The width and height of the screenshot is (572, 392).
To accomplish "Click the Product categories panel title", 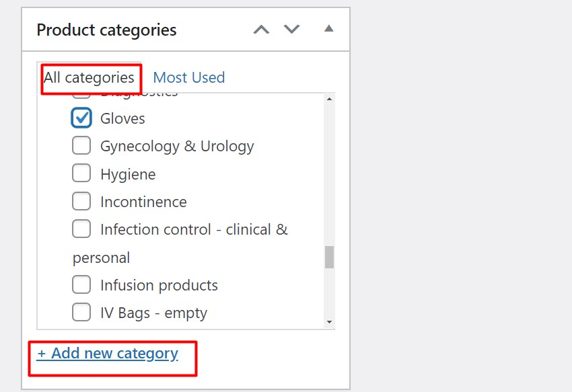I will [x=106, y=30].
